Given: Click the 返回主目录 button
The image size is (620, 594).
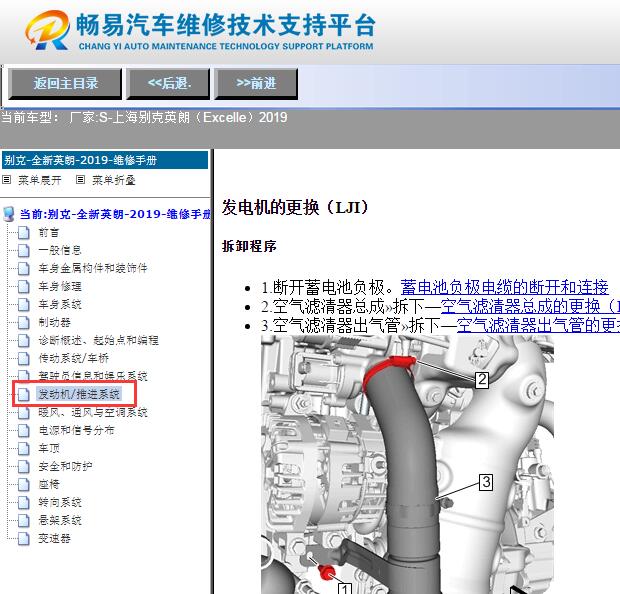Looking at the screenshot, I should pyautogui.click(x=65, y=83).
